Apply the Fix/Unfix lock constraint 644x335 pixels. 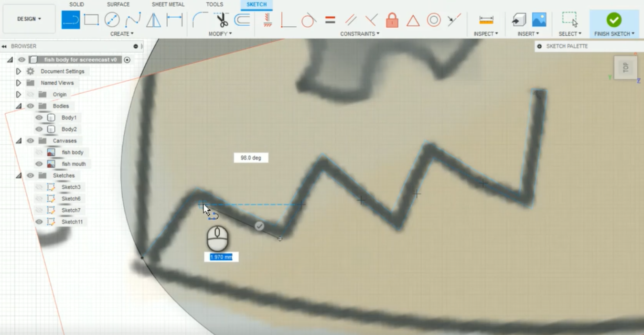392,20
